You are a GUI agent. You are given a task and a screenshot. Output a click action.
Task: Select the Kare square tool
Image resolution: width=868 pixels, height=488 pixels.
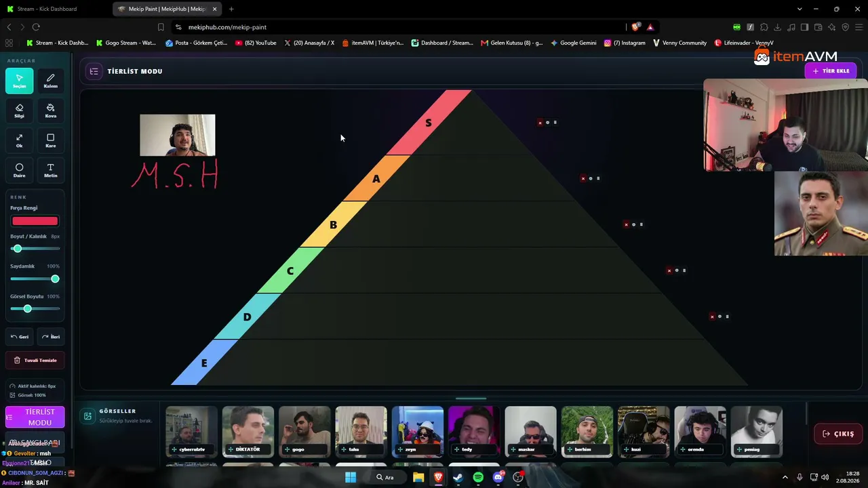click(50, 140)
